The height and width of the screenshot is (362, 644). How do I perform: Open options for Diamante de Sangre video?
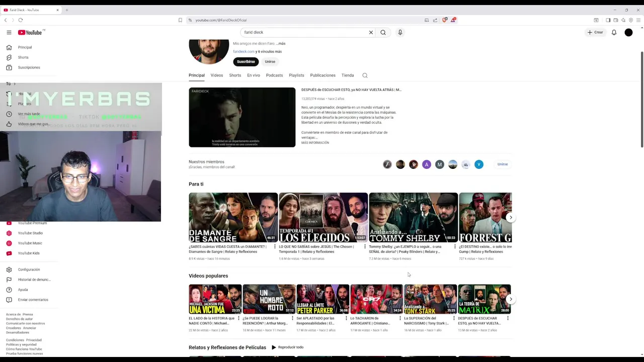click(275, 247)
